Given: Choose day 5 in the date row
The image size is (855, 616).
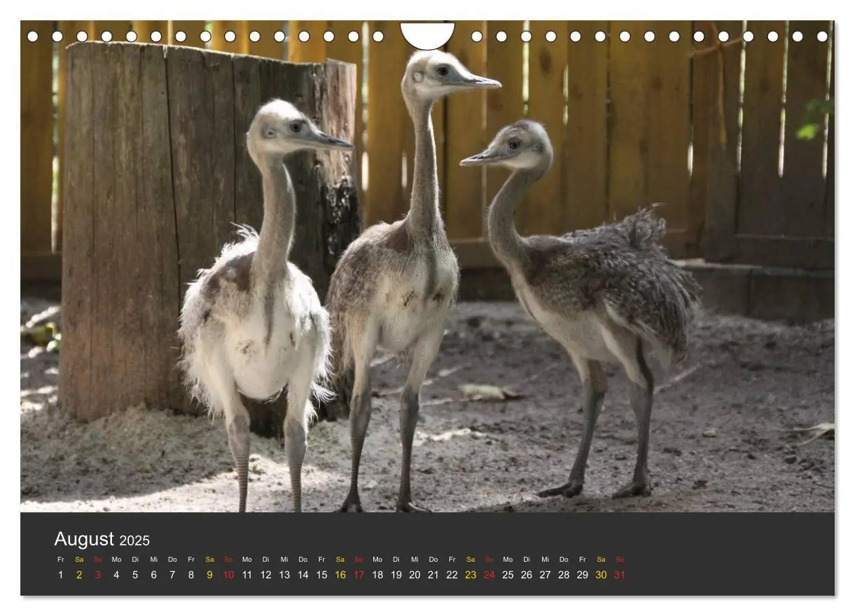Looking at the screenshot, I should pyautogui.click(x=135, y=575).
